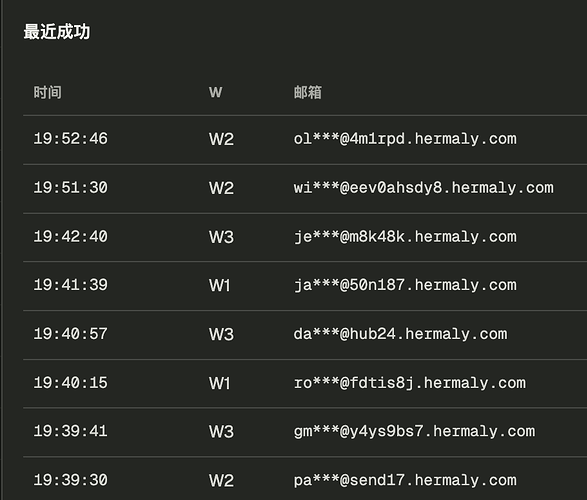Viewport: 587px width, 500px height.
Task: Click the 19:51:30 timestamp
Action: tap(70, 188)
